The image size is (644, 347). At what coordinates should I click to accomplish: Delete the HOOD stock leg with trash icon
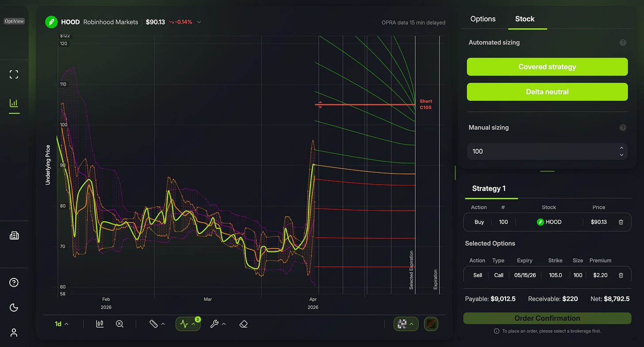[x=621, y=222]
